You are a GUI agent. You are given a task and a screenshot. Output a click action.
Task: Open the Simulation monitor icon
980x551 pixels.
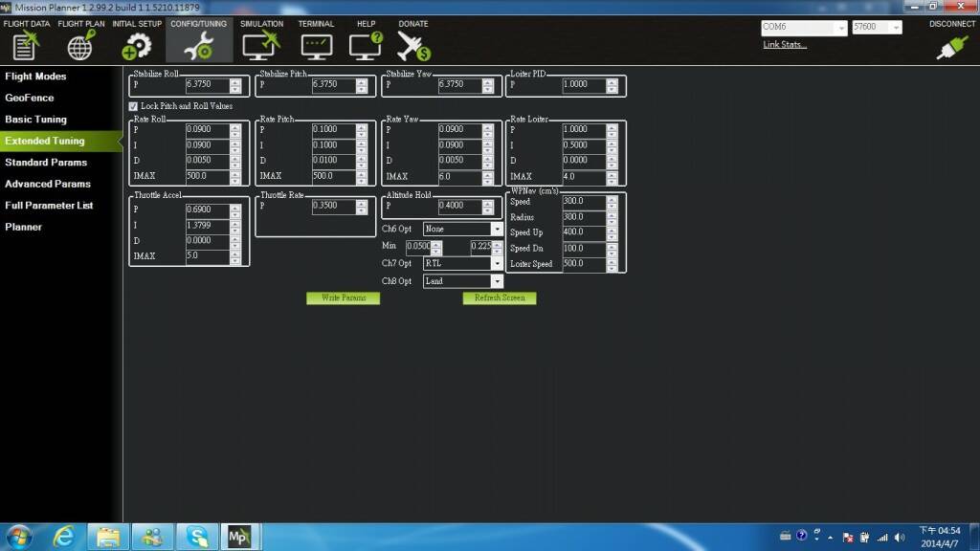[260, 46]
